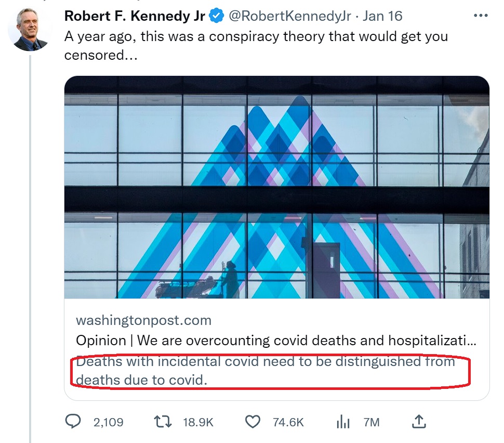The width and height of the screenshot is (504, 443).
Task: Click the Jan 16 timestamp
Action: pos(383,16)
